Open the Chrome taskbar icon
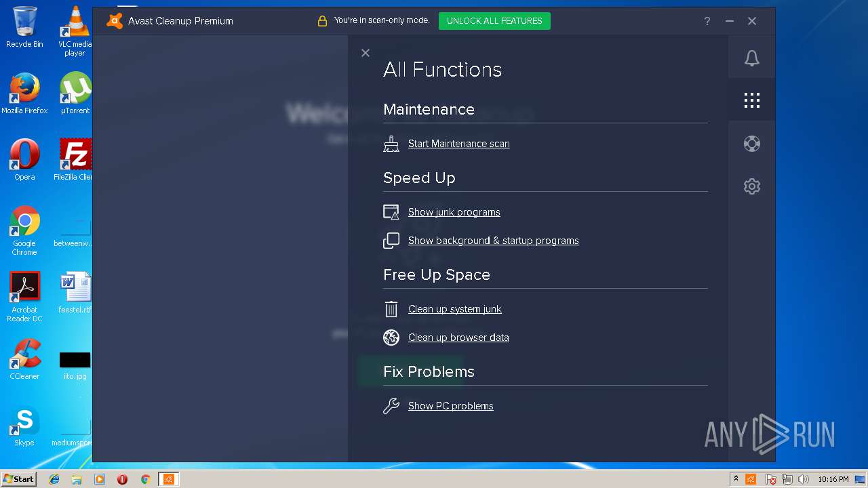The width and height of the screenshot is (868, 488). click(x=145, y=479)
